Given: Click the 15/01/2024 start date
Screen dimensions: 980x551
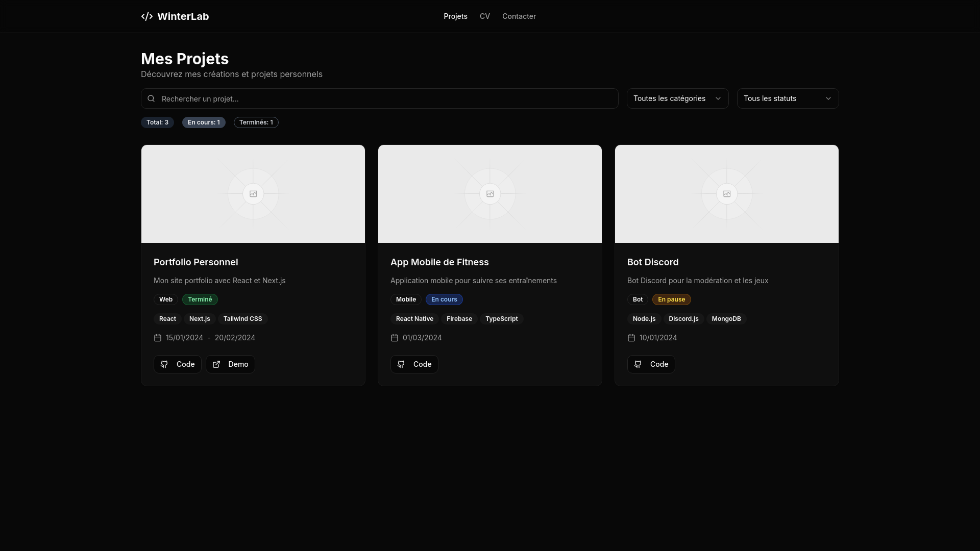Looking at the screenshot, I should coord(184,338).
